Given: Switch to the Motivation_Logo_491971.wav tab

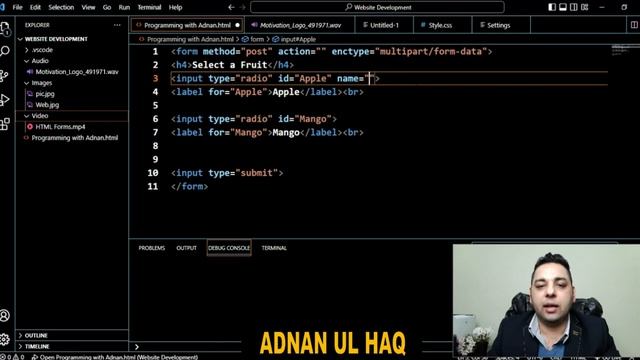Looking at the screenshot, I should click(300, 25).
